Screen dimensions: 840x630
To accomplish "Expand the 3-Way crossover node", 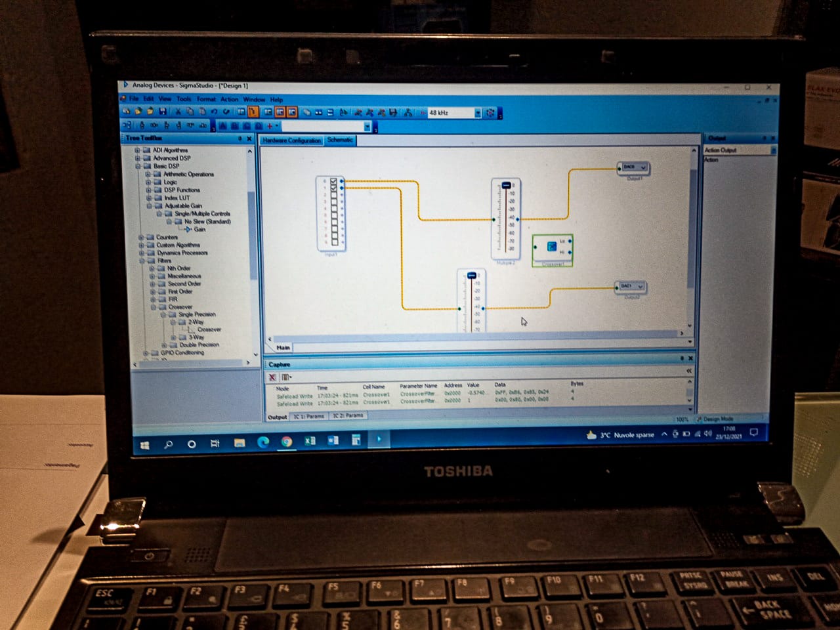I will [x=174, y=337].
